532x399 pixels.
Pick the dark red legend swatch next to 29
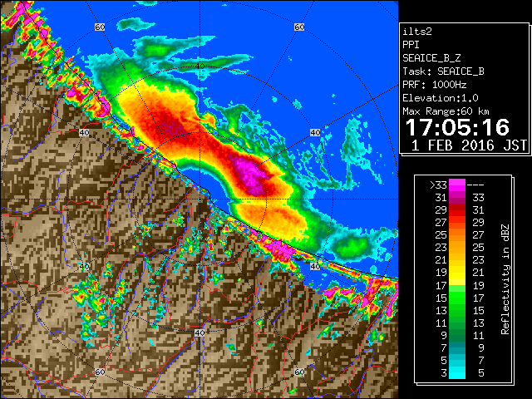tap(457, 210)
